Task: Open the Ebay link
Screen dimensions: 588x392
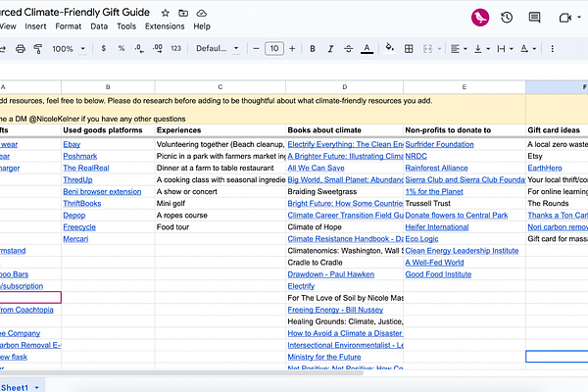Action: click(x=72, y=144)
